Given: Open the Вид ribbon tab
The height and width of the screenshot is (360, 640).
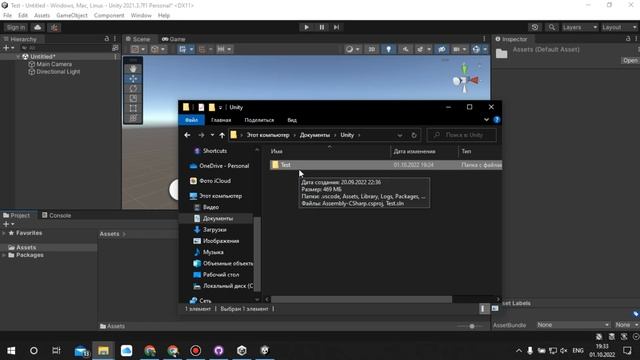Looking at the screenshot, I should [x=292, y=120].
